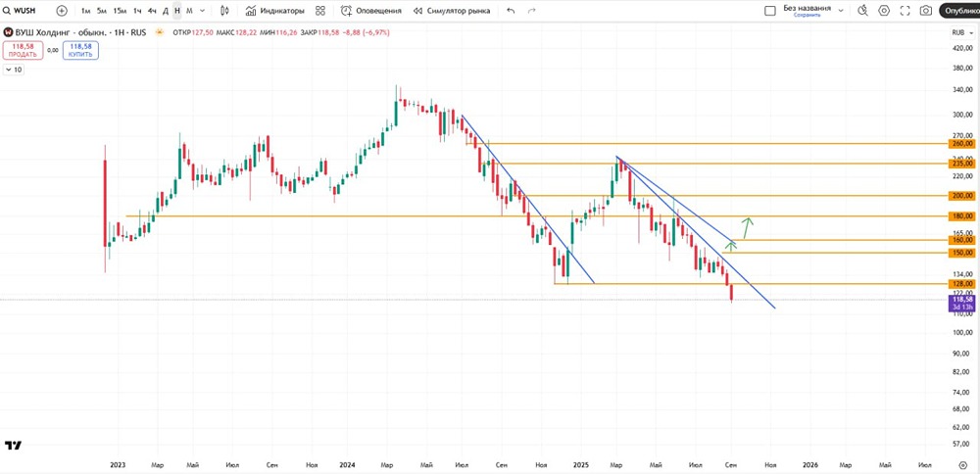Open chart settings hexagon icon
980x474 pixels.
(884, 11)
